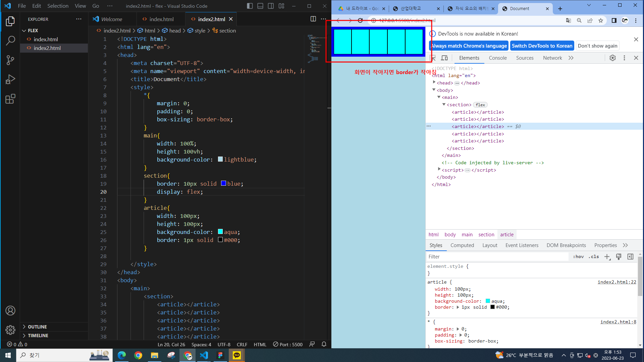Open the Extensions view

10,99
